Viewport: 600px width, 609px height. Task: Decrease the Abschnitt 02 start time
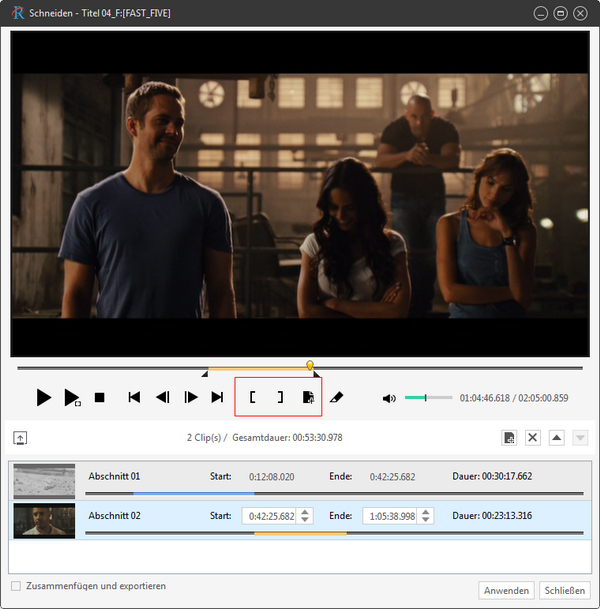(305, 520)
